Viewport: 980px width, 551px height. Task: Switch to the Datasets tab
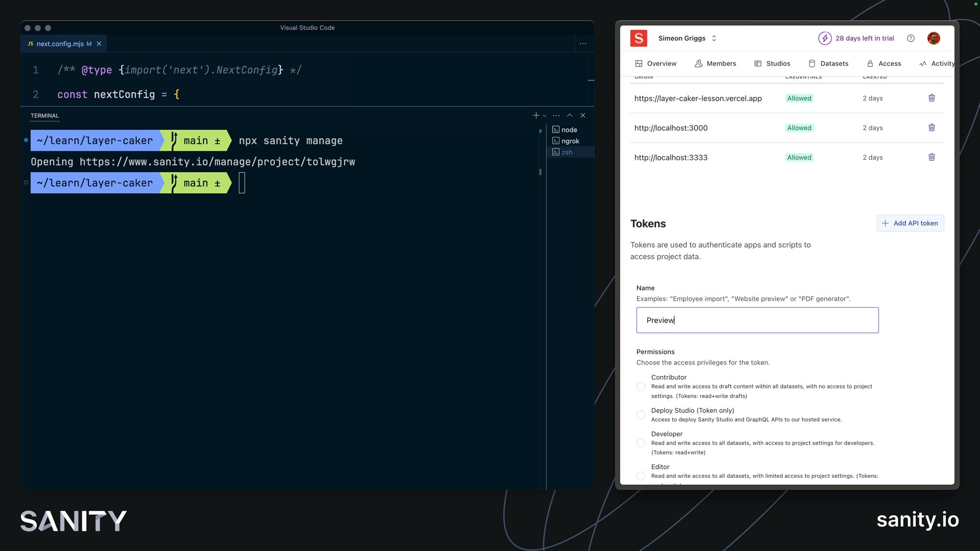point(828,64)
